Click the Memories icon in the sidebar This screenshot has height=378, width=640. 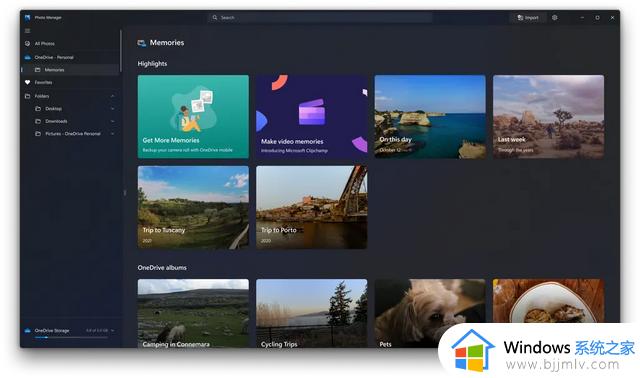click(38, 70)
